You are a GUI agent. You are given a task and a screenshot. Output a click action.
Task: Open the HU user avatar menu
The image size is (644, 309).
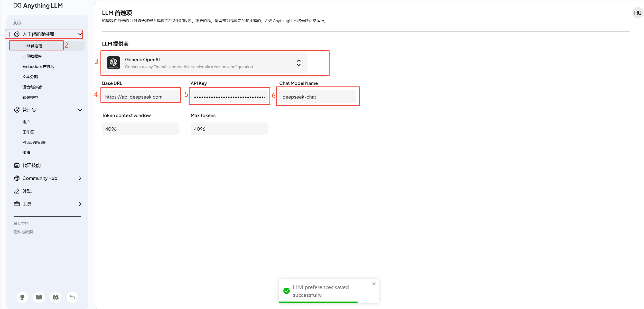tap(638, 13)
